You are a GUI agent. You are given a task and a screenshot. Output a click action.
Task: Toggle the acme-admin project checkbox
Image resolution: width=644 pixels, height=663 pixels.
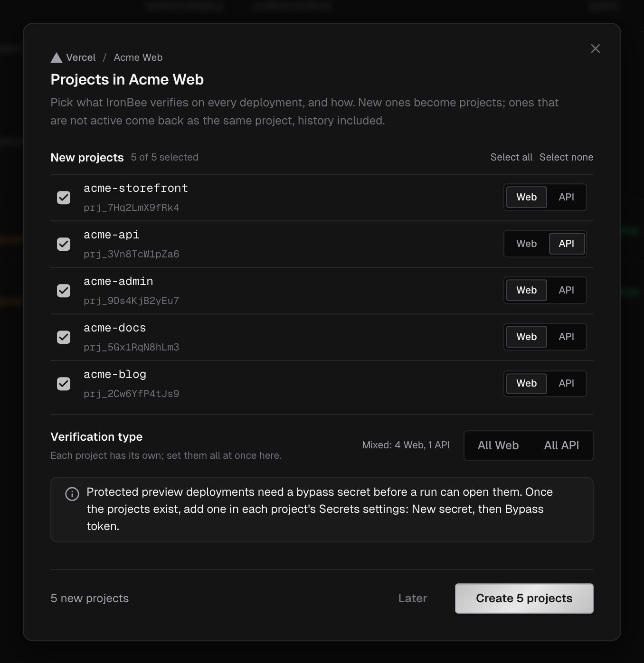(64, 291)
